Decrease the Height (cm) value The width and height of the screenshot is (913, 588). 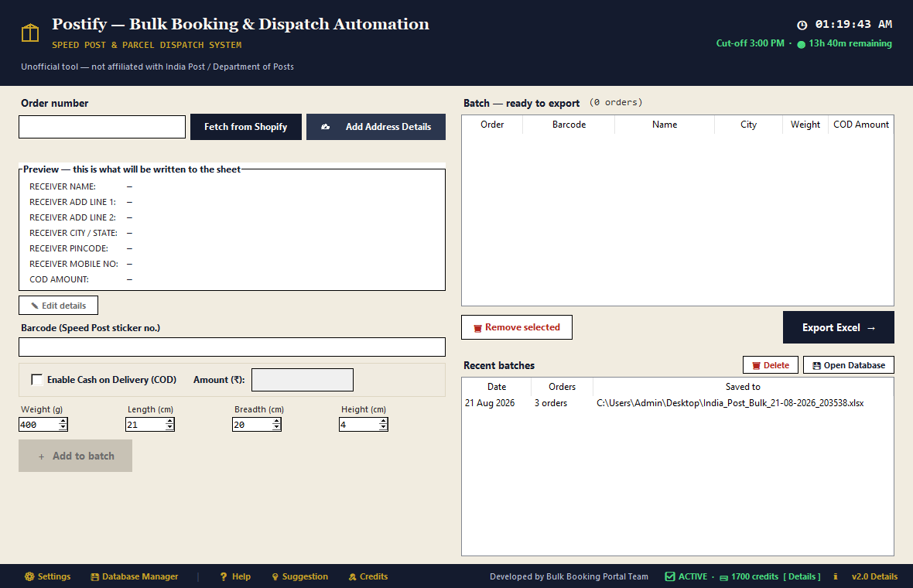[383, 428]
